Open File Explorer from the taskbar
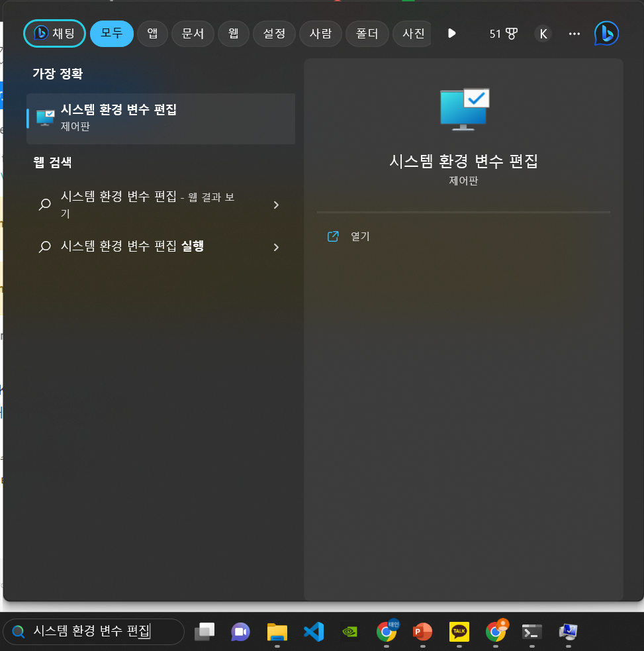 pyautogui.click(x=277, y=632)
